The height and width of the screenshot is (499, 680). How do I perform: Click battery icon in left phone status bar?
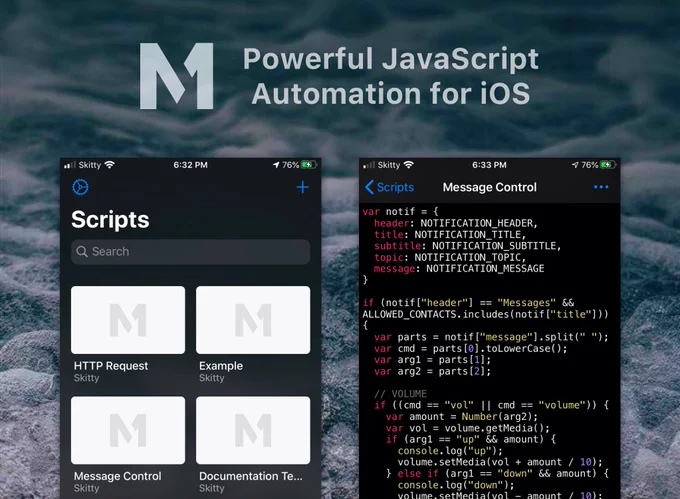point(309,165)
